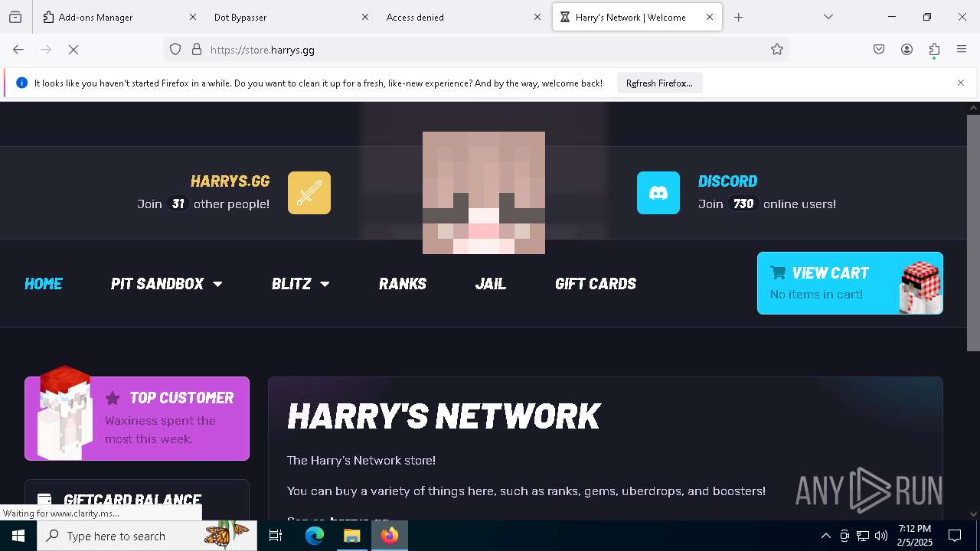Open Firefox tracking protection shield
Screen dimensions: 980x551
[175, 50]
